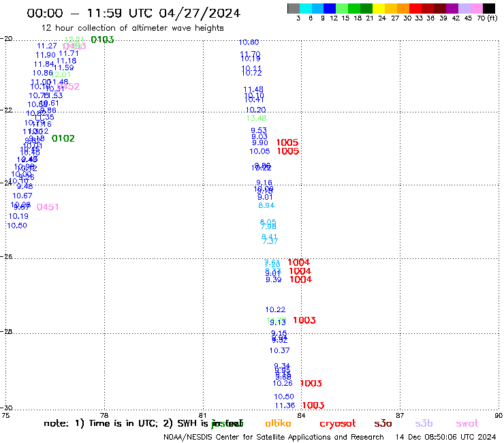
Task: Click the wave height value '11.90'
Action: click(46, 55)
